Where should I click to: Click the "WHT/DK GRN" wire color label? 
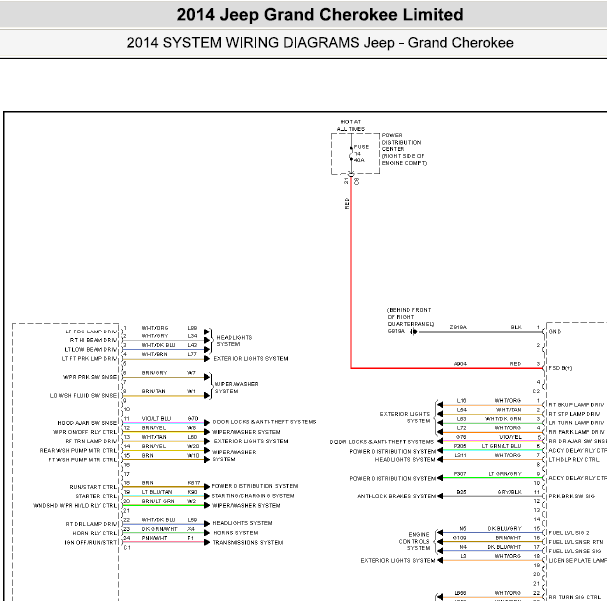(x=503, y=419)
